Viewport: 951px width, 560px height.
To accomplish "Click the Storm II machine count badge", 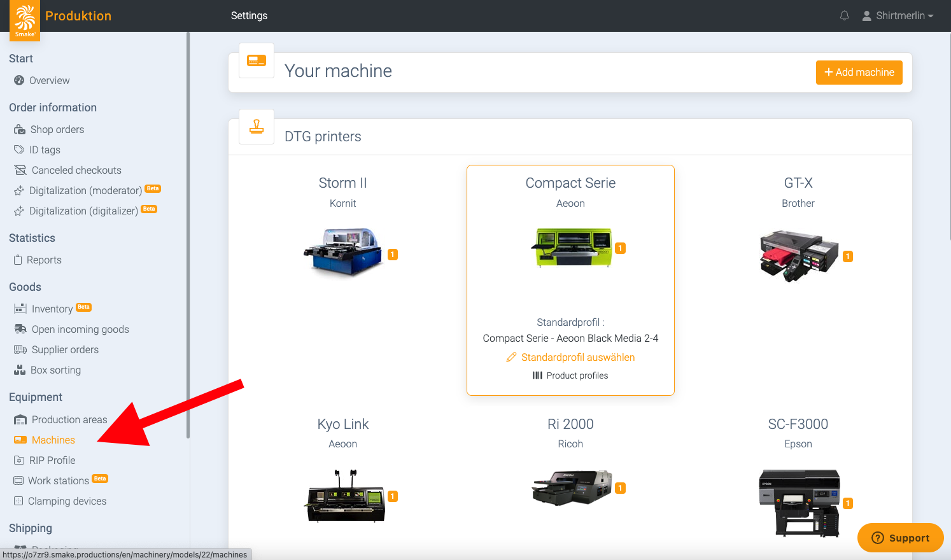I will pyautogui.click(x=393, y=255).
